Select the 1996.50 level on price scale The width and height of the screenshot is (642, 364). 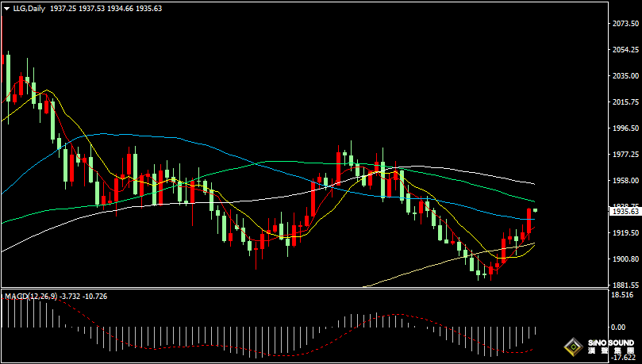tap(625, 128)
